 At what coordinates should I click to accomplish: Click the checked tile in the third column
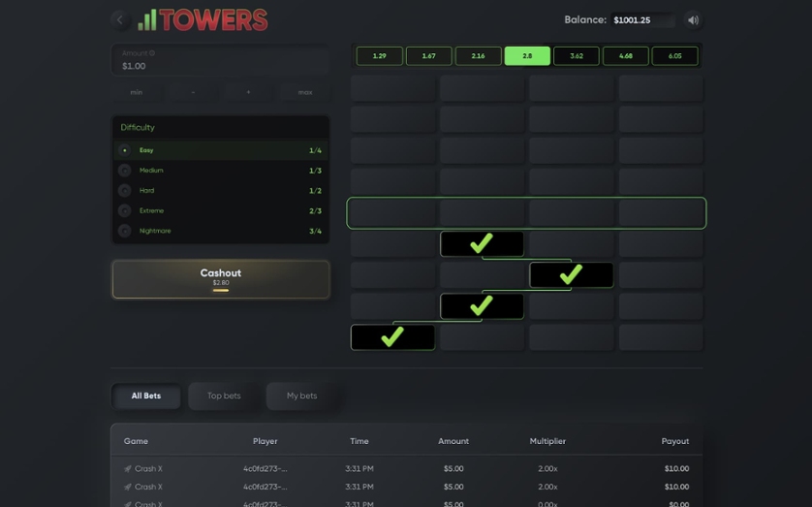point(571,275)
